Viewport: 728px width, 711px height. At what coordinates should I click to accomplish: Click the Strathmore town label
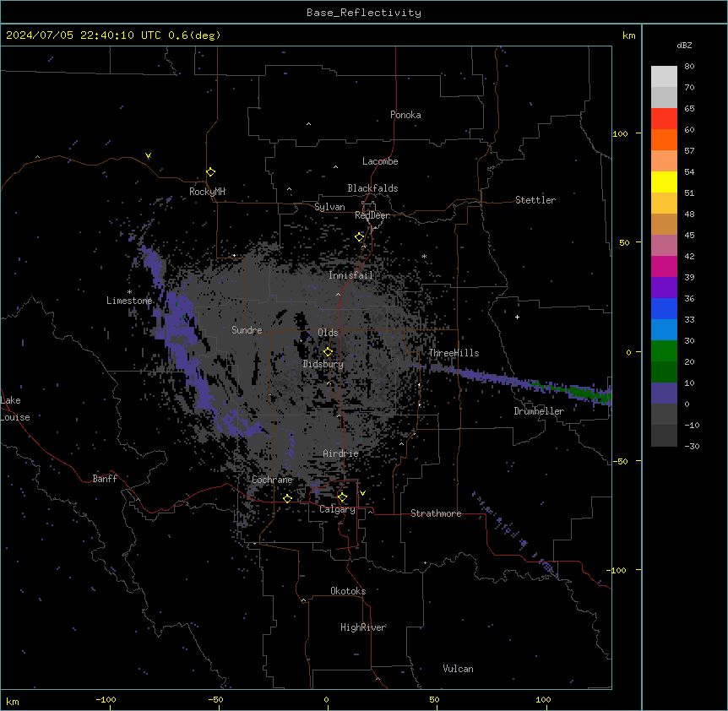click(436, 513)
